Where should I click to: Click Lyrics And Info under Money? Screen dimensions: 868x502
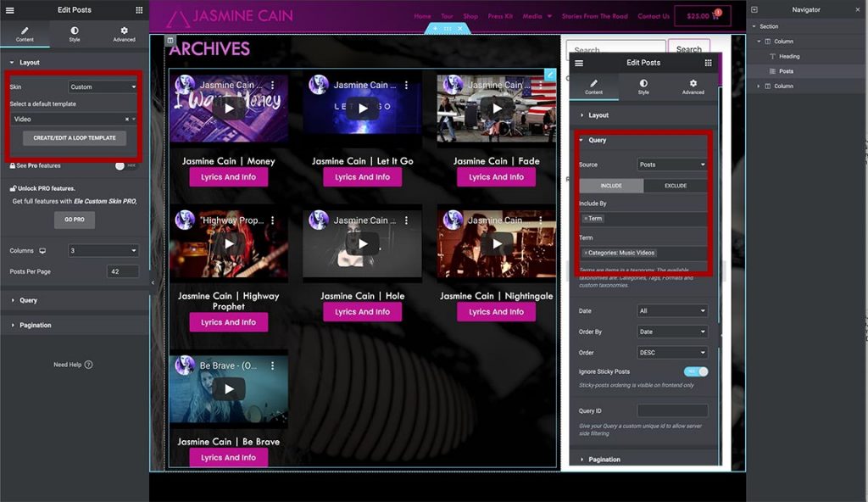point(228,177)
